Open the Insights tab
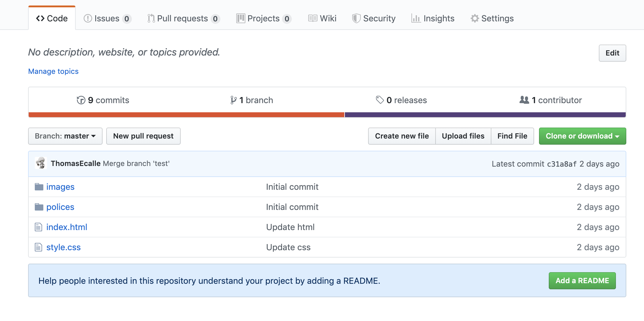The width and height of the screenshot is (644, 321). (x=433, y=18)
